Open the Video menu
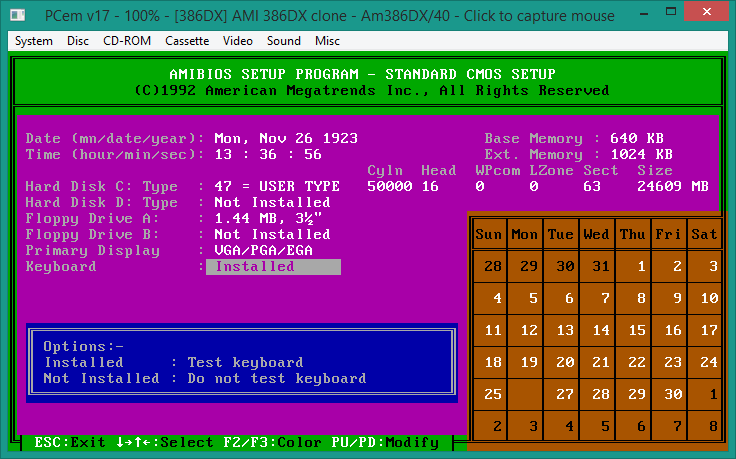The width and height of the screenshot is (736, 459). tap(238, 41)
